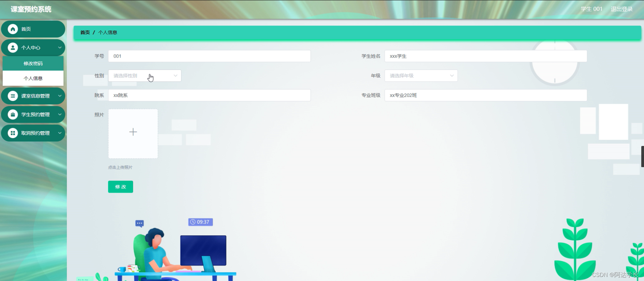
Task: Select 个人信息 in the sidebar submenu
Action: 33,78
